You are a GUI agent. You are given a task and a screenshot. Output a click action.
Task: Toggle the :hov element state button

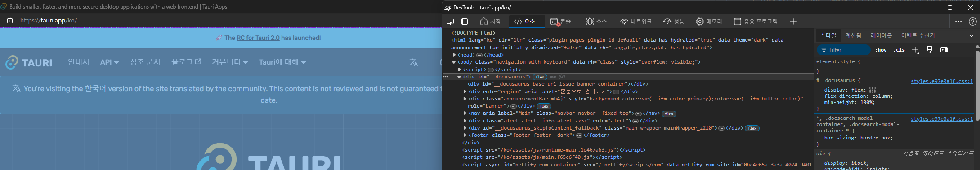881,50
